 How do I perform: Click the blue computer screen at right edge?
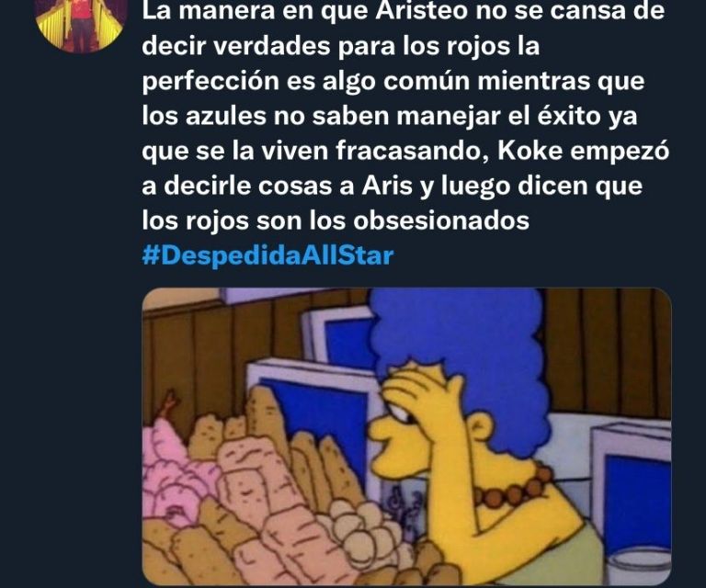[x=636, y=500]
